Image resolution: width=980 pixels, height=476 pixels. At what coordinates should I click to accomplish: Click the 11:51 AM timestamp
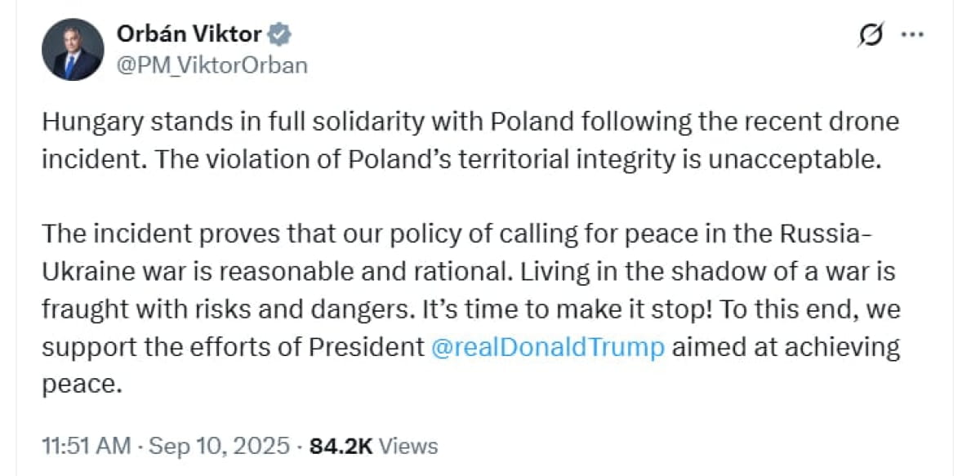point(86,446)
